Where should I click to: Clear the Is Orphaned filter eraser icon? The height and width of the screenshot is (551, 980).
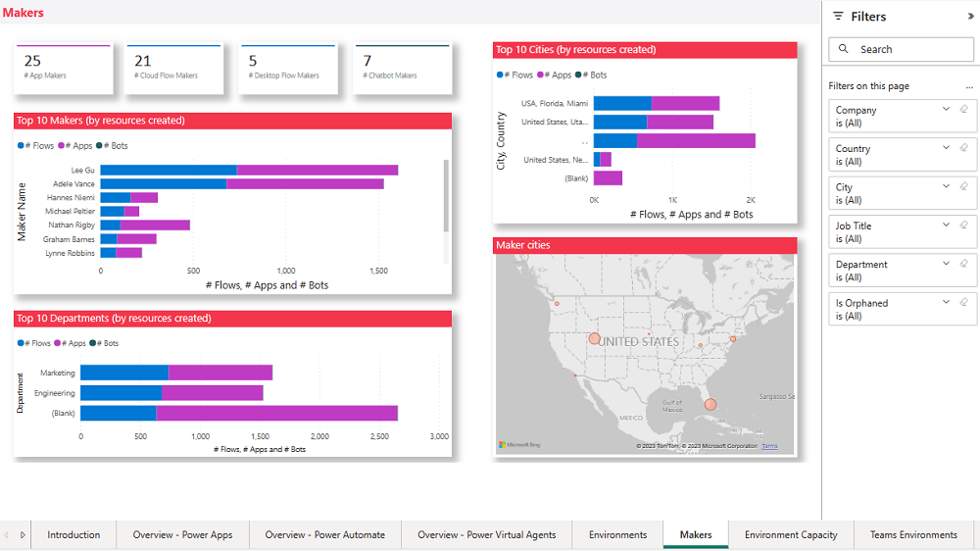click(963, 302)
